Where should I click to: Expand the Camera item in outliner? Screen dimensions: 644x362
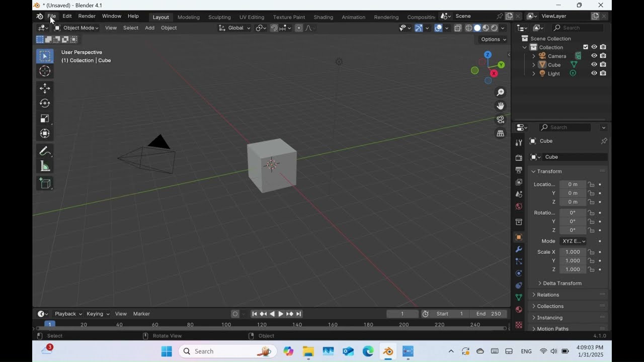point(534,56)
